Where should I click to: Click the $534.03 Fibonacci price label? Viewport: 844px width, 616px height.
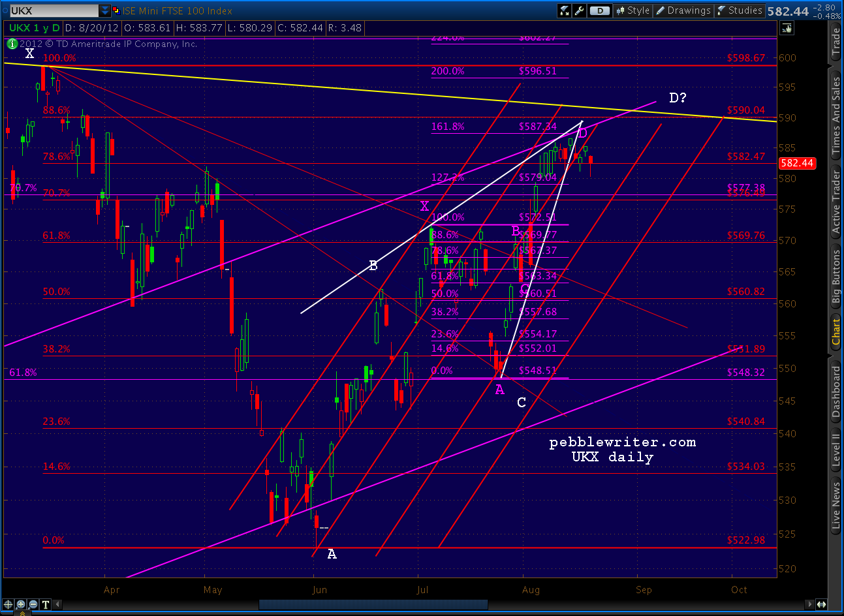746,467
